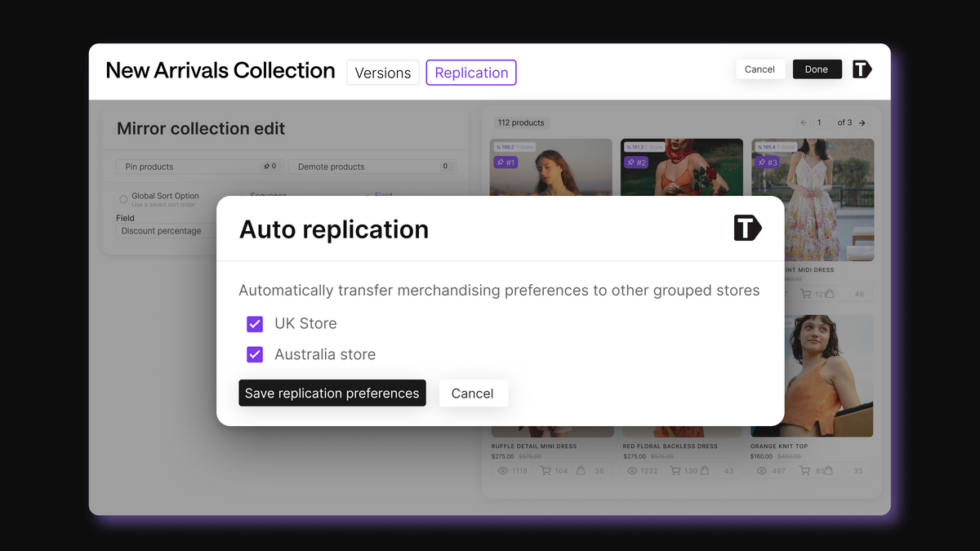Go to the next products page arrow

pyautogui.click(x=862, y=123)
